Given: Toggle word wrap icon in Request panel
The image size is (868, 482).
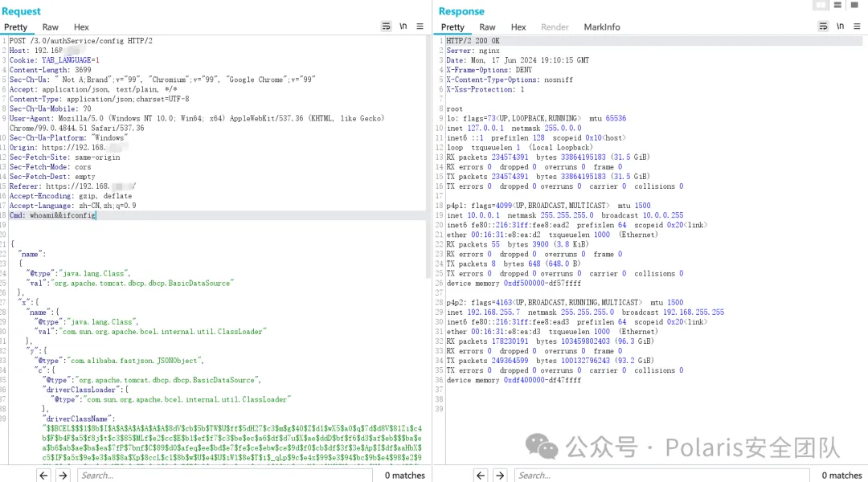Looking at the screenshot, I should (x=386, y=27).
